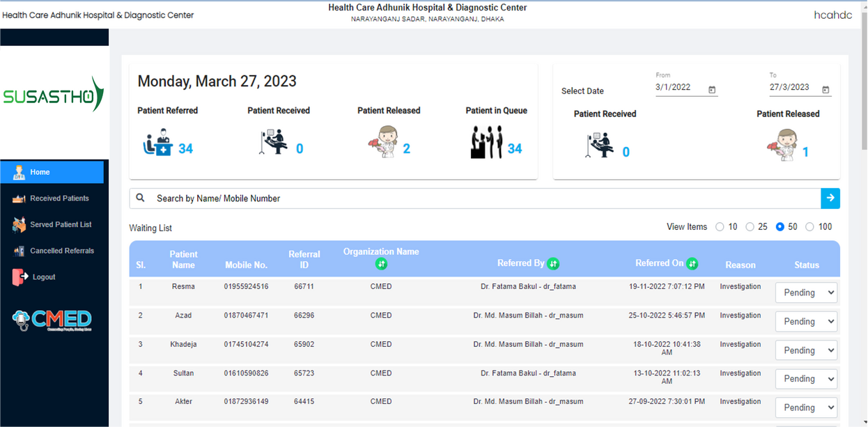Click Waiting List heading
Image resolution: width=868 pixels, height=427 pixels.
(150, 228)
